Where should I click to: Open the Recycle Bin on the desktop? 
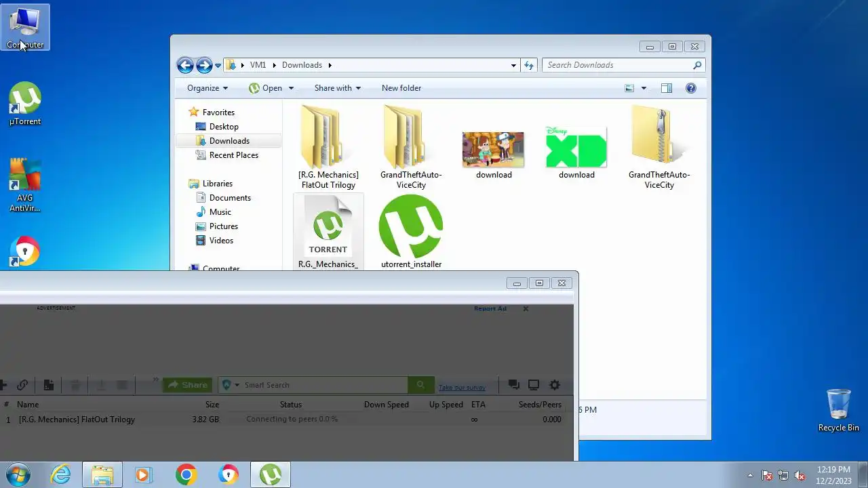click(x=839, y=411)
